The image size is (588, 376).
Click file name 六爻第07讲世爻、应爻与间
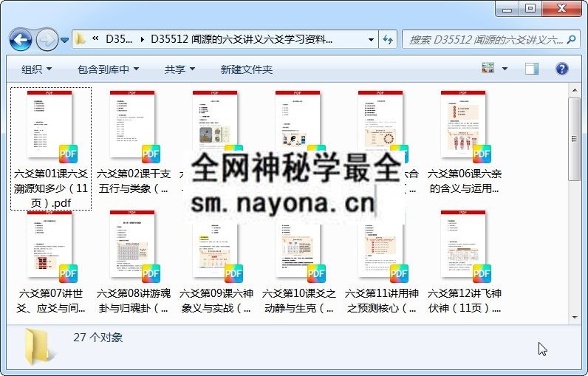pyautogui.click(x=51, y=301)
